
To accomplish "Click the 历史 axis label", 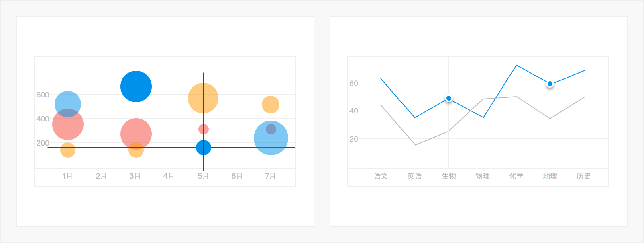I will coord(584,176).
